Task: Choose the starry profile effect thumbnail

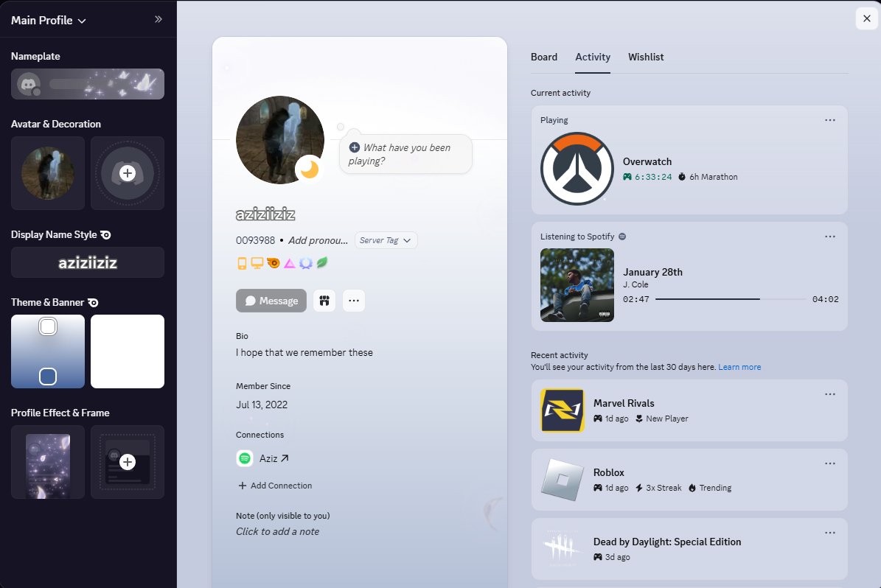Action: [48, 462]
